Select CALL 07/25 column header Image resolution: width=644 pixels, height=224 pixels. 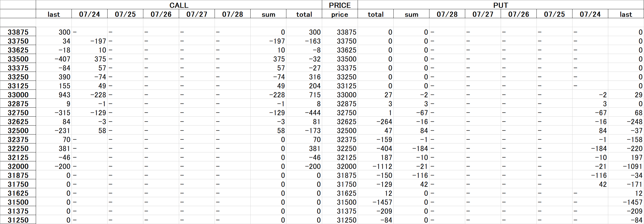pyautogui.click(x=125, y=14)
